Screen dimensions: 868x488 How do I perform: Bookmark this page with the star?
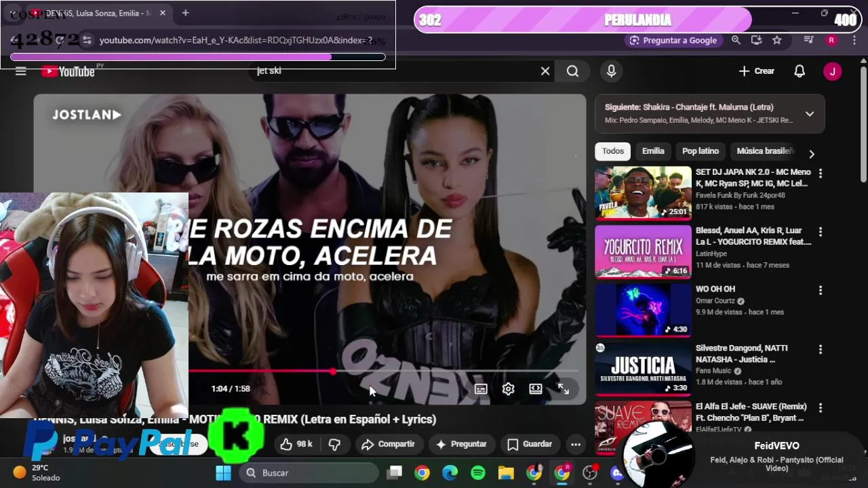tap(777, 41)
